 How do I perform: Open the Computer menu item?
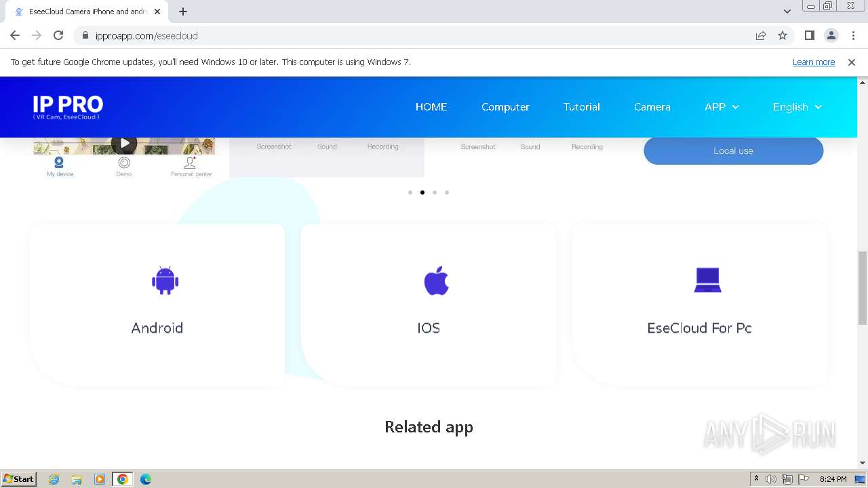tap(505, 107)
